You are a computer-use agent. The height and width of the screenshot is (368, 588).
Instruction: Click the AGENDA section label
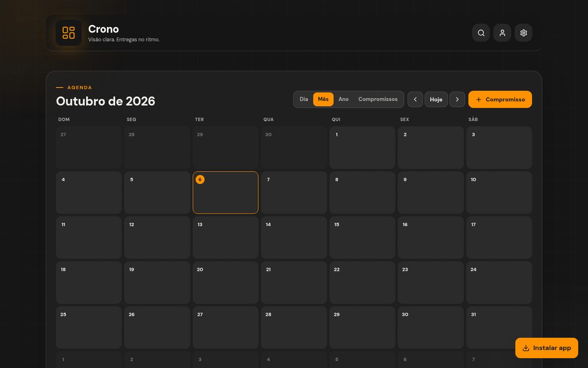79,87
